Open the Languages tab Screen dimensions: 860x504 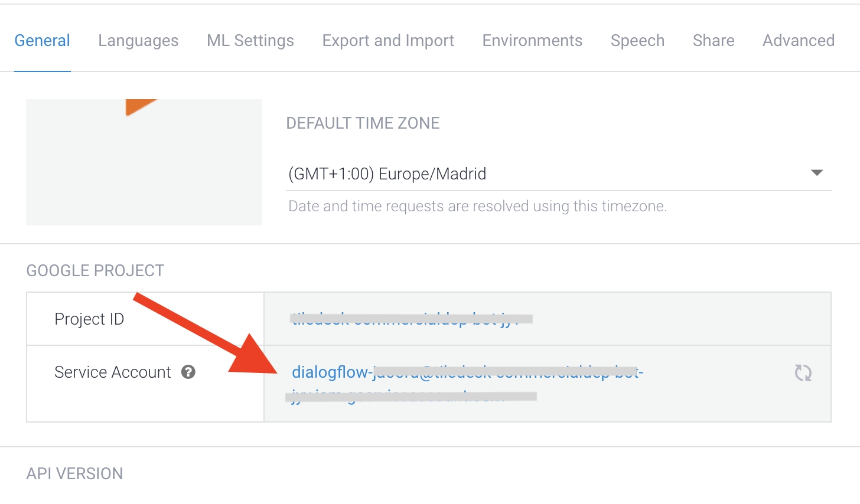click(x=138, y=41)
